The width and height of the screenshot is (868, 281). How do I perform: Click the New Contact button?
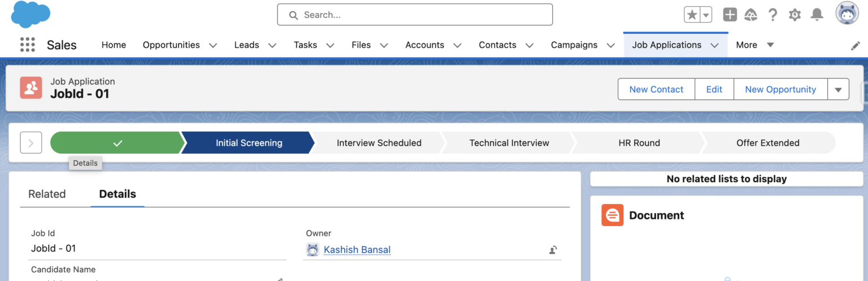(656, 89)
